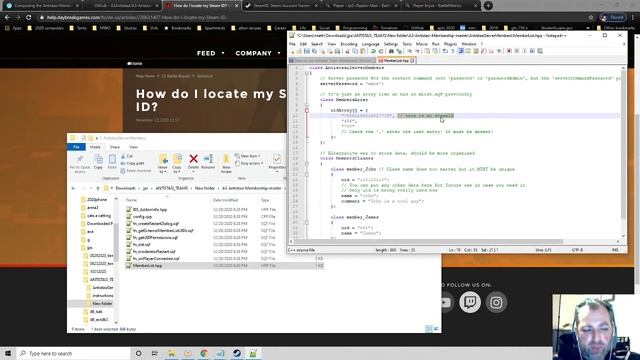Open the Notepad++ Settings menu
The image size is (640, 360).
391,44
